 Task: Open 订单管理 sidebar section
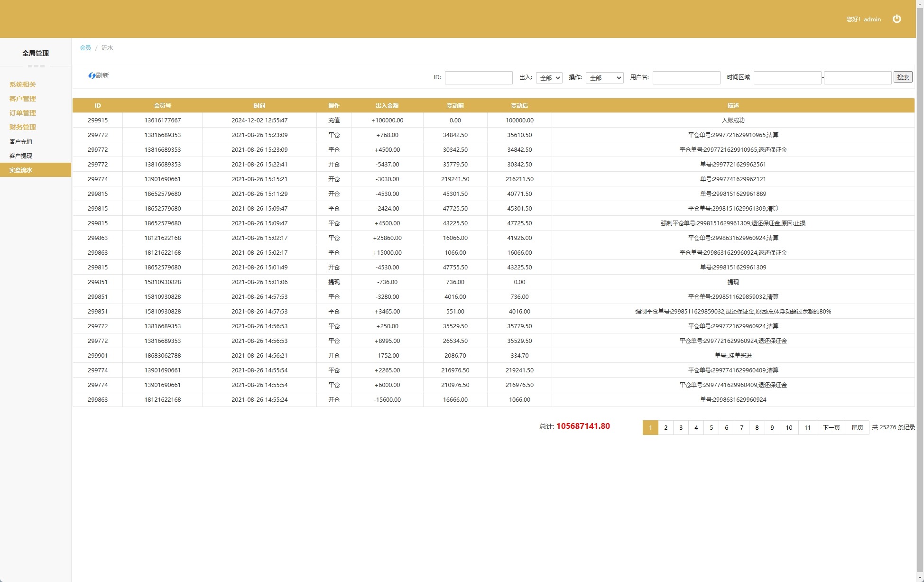click(x=23, y=113)
